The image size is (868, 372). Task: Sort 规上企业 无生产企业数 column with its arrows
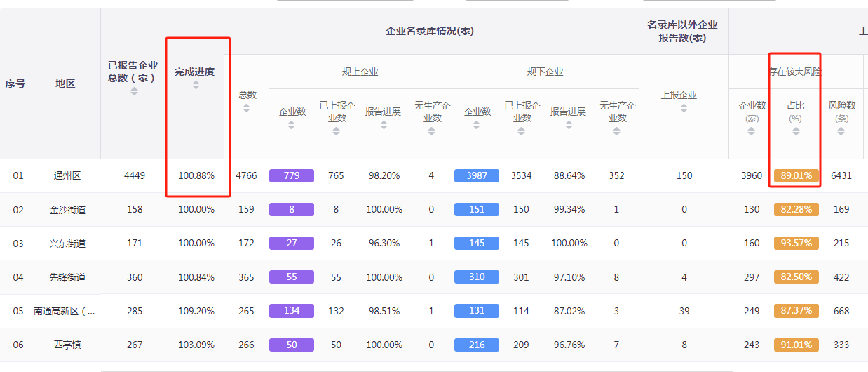click(431, 131)
